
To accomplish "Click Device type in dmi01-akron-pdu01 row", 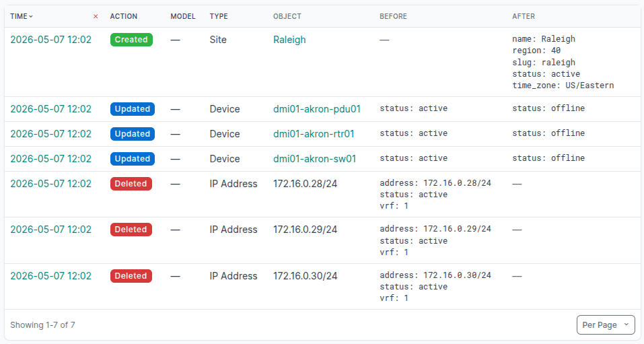I will (225, 109).
